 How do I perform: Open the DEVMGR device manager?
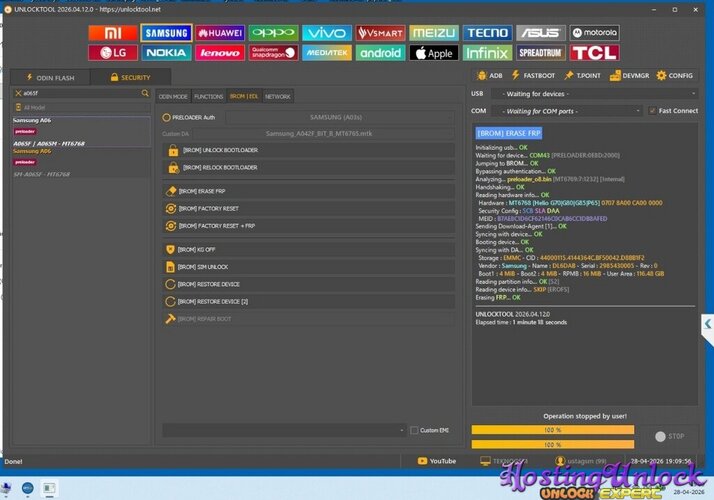[x=630, y=76]
